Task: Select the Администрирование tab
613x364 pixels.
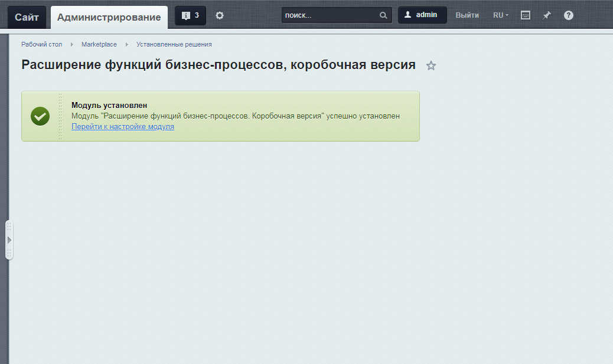Action: [x=109, y=17]
